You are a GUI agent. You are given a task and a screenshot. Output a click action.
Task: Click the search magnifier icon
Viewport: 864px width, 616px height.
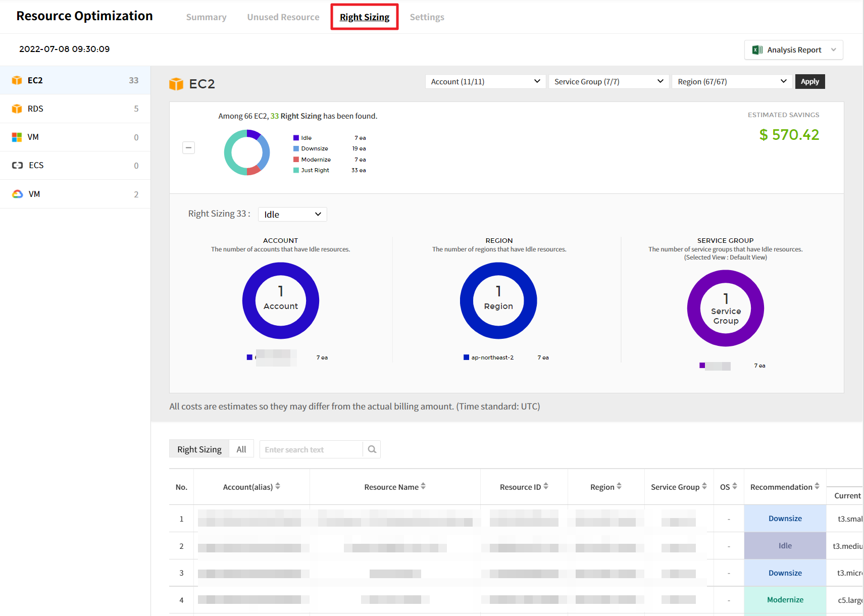(372, 449)
